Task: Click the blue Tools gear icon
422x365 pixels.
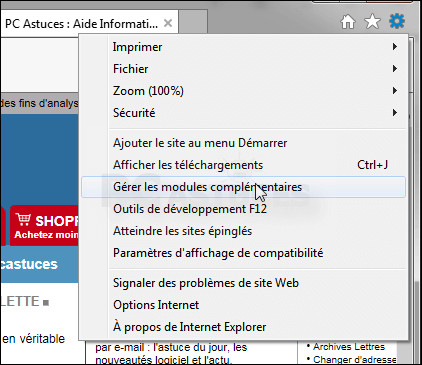Action: coord(397,21)
